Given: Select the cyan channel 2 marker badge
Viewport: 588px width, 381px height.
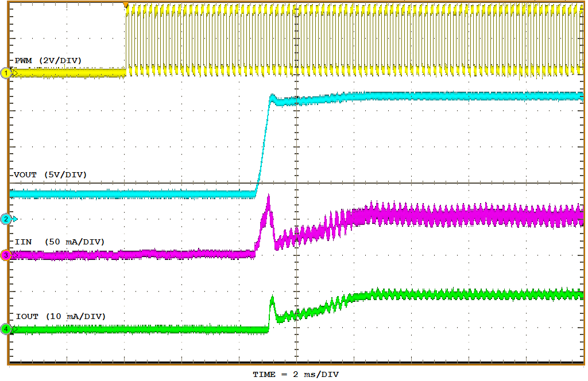Looking at the screenshot, I should point(5,218).
